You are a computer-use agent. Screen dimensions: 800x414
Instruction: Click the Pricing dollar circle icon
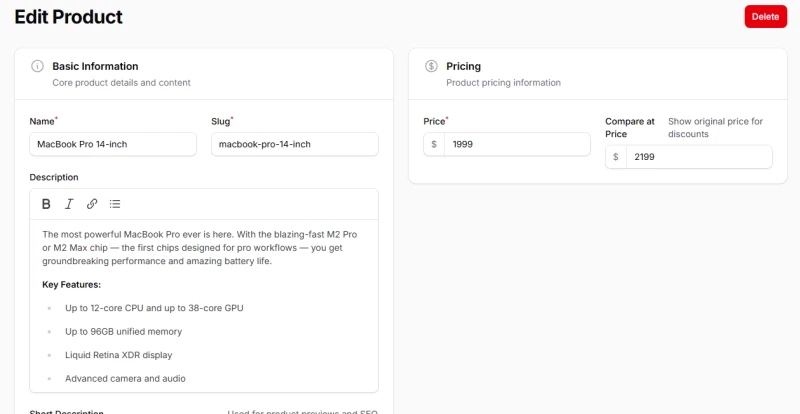431,66
